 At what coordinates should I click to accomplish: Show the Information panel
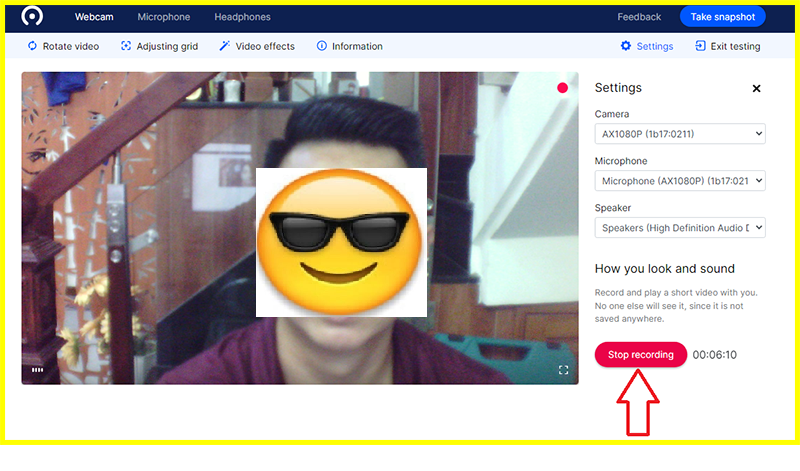tap(349, 46)
